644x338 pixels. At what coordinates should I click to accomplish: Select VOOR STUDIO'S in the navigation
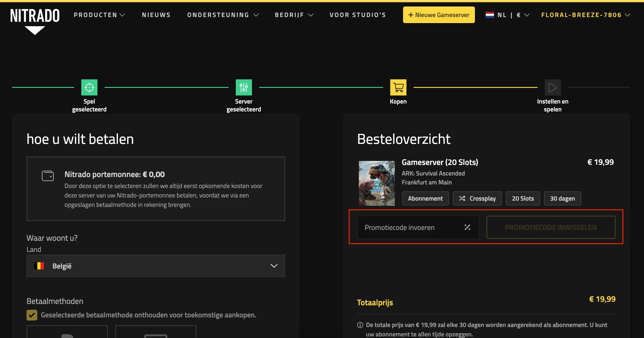click(357, 15)
